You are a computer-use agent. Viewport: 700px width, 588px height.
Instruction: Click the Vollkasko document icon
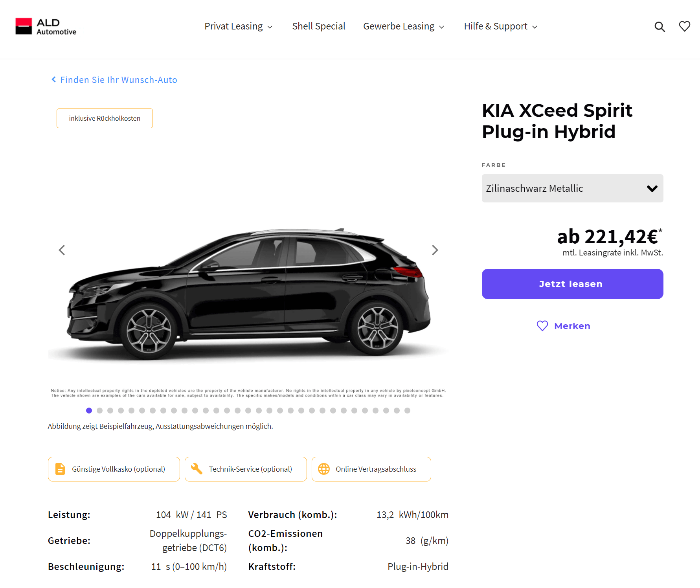pos(60,469)
